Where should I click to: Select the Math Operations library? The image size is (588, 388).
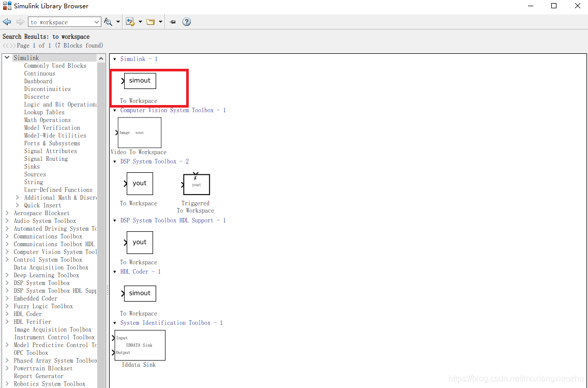pos(47,120)
